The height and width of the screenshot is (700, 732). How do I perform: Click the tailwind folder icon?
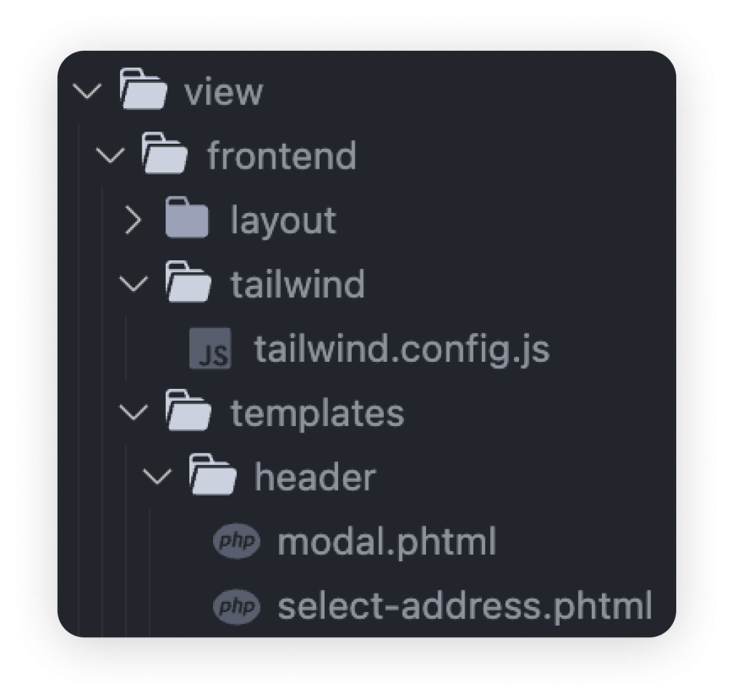[x=188, y=282]
